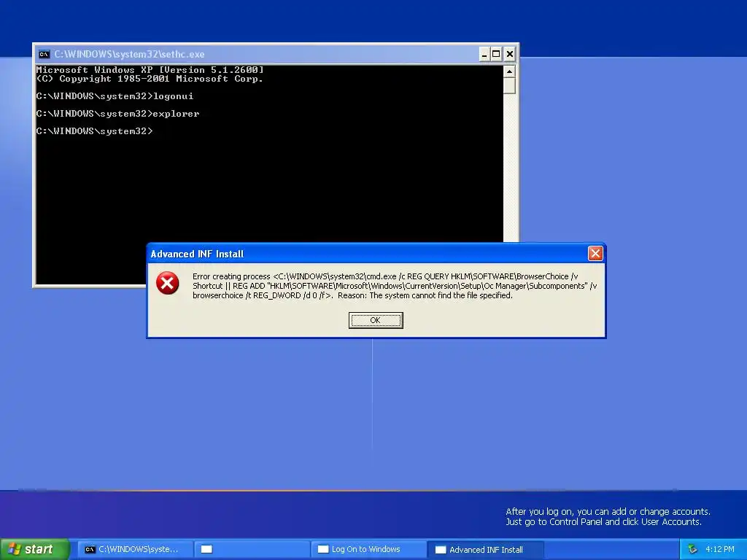Screen dimensions: 747x560
Task: Select the unnamed blank taskbar button
Action: coord(252,549)
